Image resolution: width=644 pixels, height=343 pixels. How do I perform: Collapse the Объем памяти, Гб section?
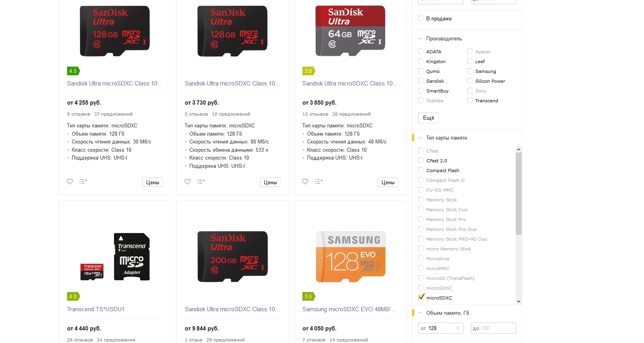[x=420, y=313]
